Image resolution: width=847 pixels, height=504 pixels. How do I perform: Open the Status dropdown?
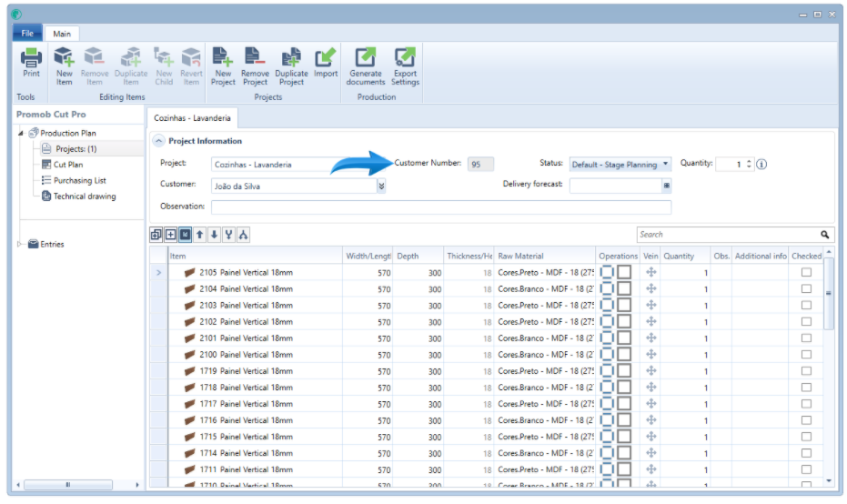click(x=666, y=165)
